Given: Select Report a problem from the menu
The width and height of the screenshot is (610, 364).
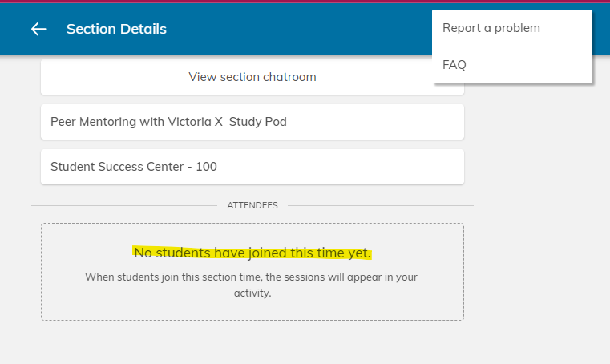Looking at the screenshot, I should pos(491,28).
